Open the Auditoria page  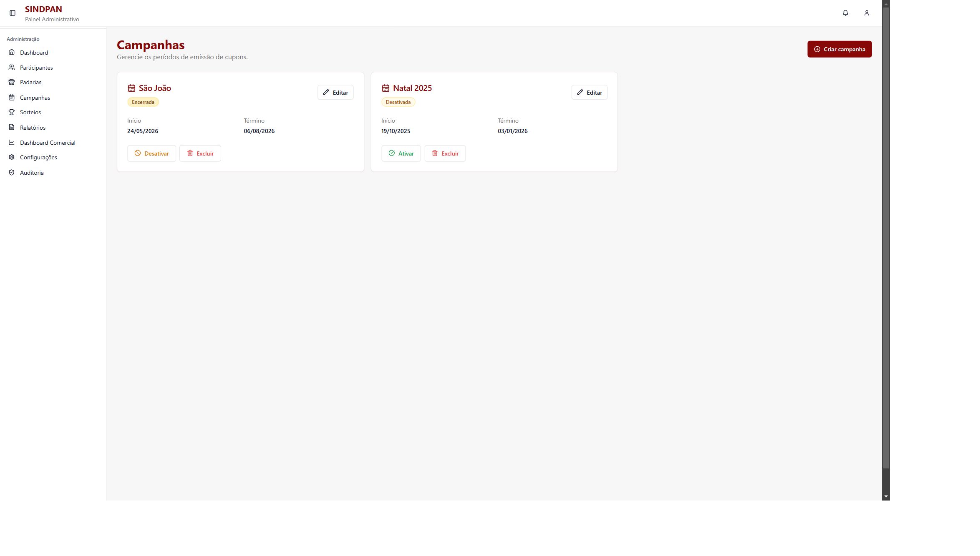point(53,173)
